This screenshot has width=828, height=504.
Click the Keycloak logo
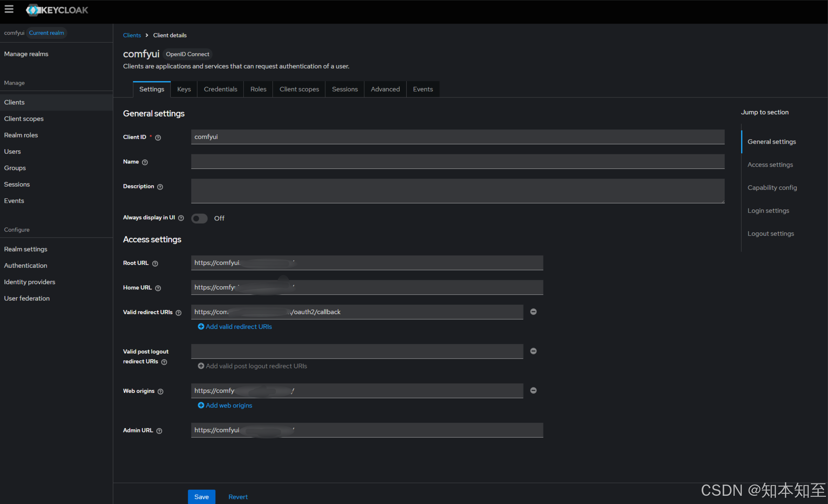click(x=57, y=10)
